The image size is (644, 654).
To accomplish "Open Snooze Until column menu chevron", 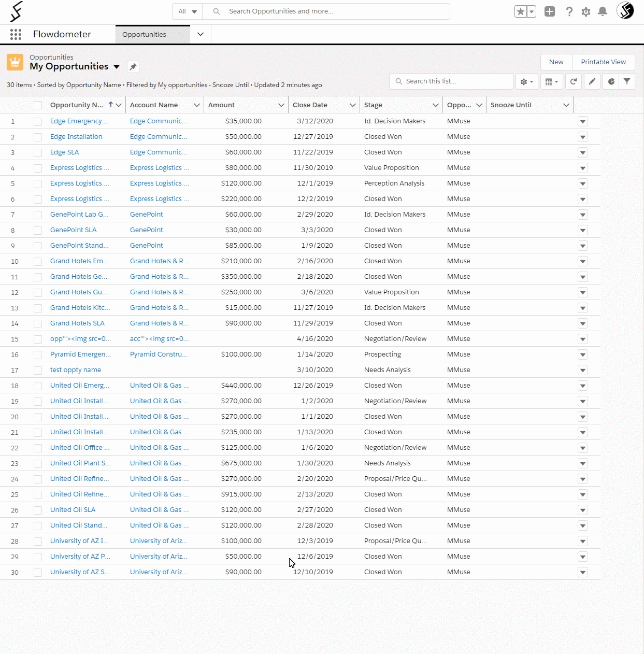I will [566, 105].
